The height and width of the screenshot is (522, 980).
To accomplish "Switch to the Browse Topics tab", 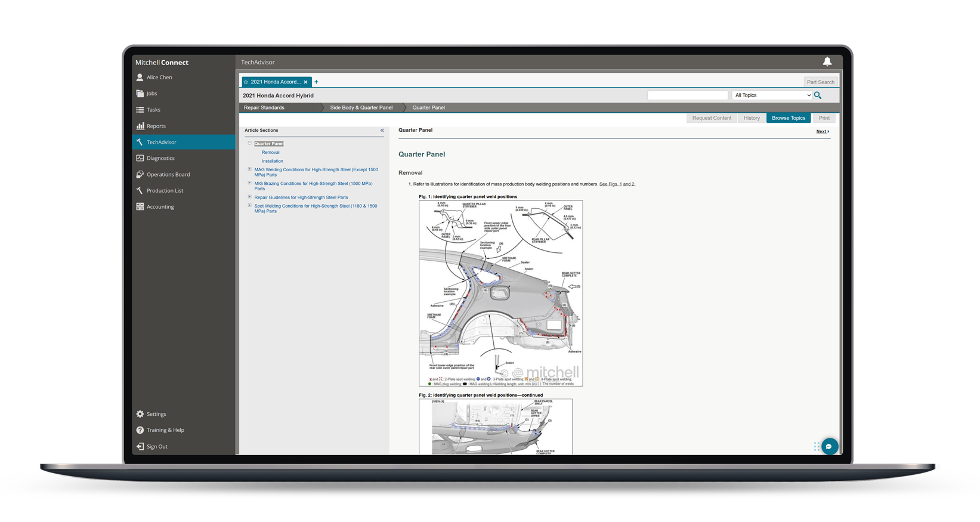I will pyautogui.click(x=788, y=118).
